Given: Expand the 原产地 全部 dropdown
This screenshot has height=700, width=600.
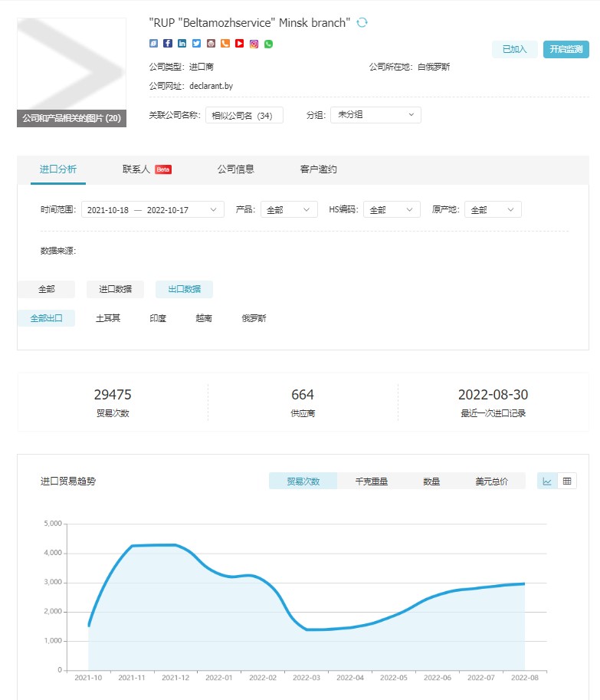Looking at the screenshot, I should [493, 210].
